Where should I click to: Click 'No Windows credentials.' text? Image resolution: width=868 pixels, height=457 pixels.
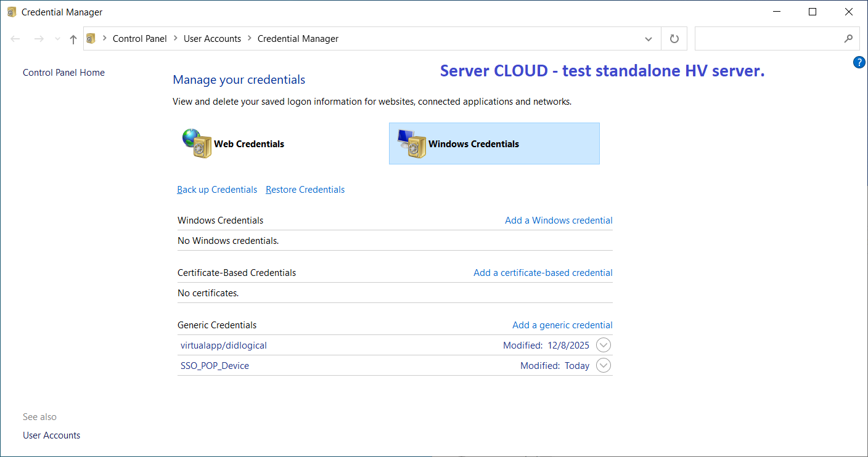(x=228, y=241)
